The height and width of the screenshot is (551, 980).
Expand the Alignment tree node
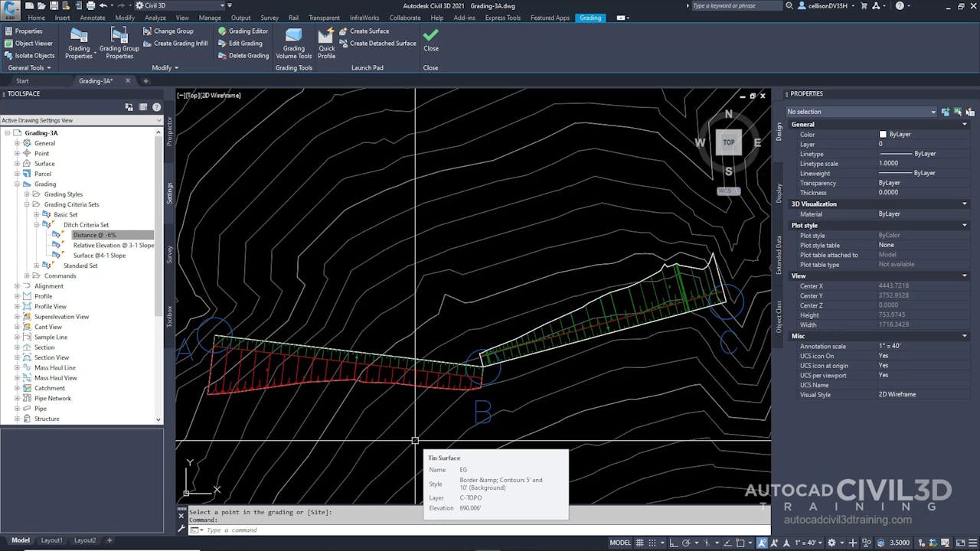click(17, 286)
